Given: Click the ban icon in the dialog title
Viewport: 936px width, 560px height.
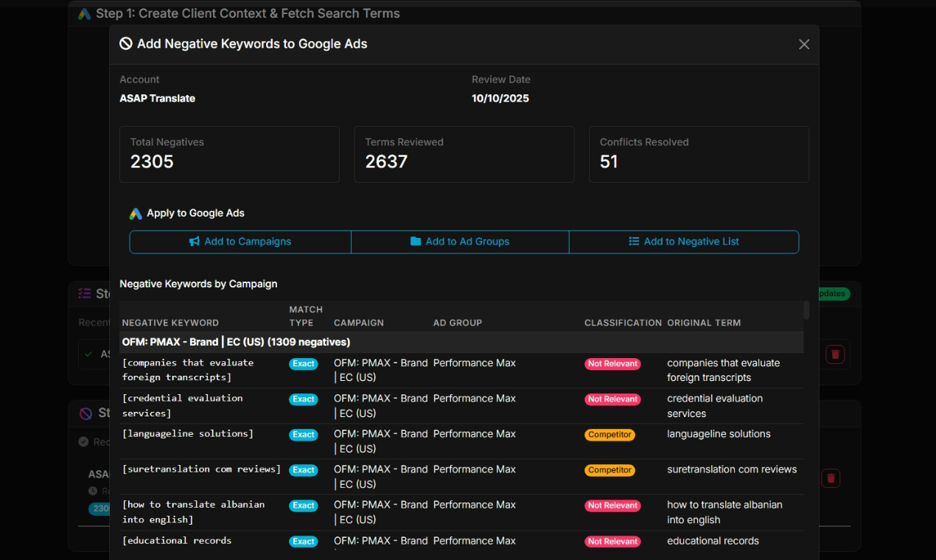Looking at the screenshot, I should pyautogui.click(x=126, y=44).
